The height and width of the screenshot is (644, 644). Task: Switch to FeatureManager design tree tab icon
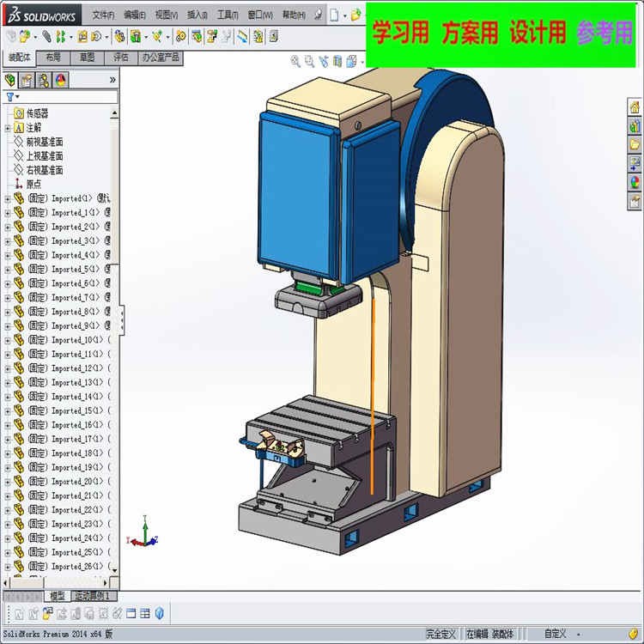tap(9, 80)
